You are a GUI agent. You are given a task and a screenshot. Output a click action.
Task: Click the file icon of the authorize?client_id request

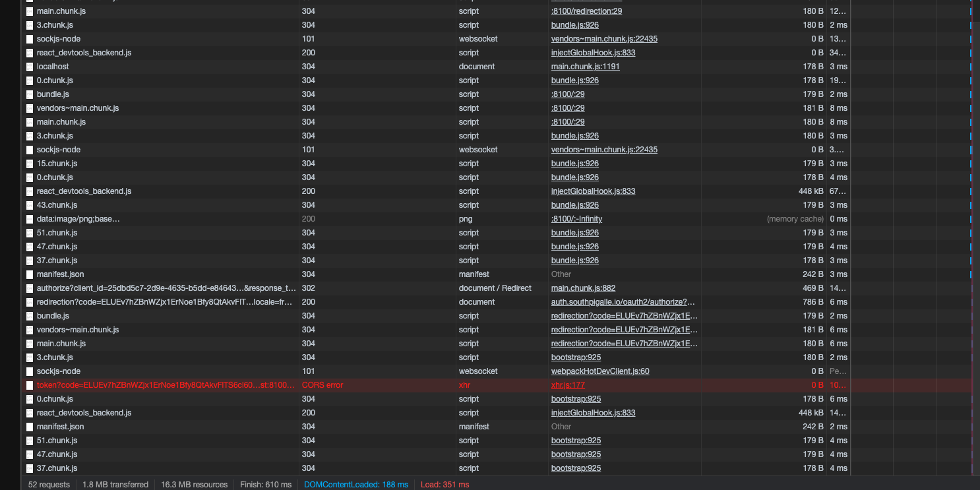click(30, 288)
